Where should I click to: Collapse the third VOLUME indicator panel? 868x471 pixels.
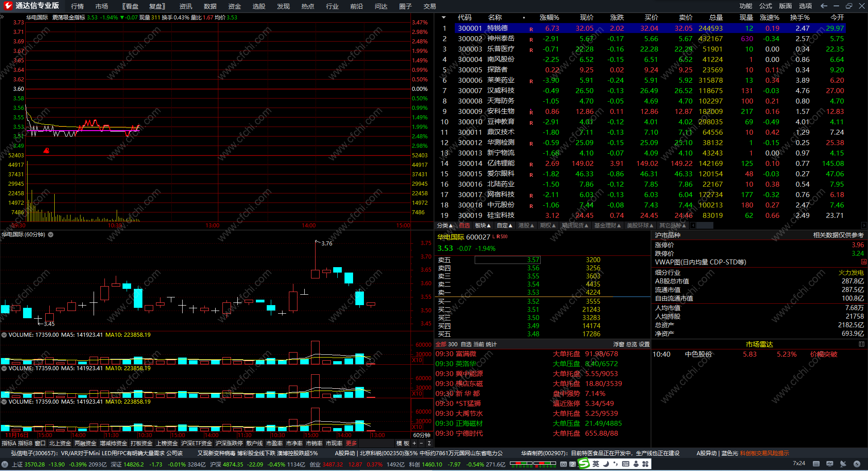pos(4,402)
